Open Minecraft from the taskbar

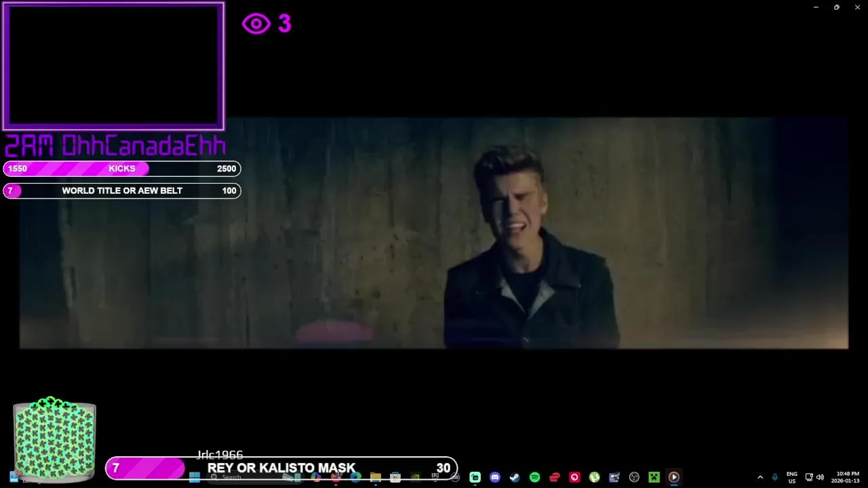point(654,477)
